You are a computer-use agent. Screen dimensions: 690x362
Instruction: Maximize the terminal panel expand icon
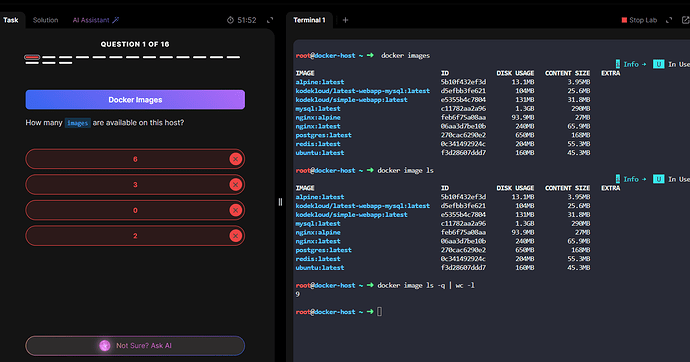pos(669,20)
